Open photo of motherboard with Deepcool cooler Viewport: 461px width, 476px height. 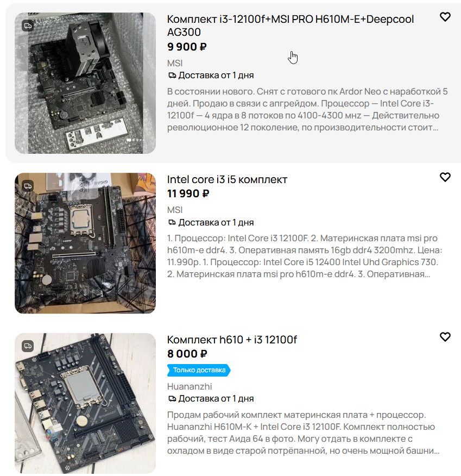point(85,83)
